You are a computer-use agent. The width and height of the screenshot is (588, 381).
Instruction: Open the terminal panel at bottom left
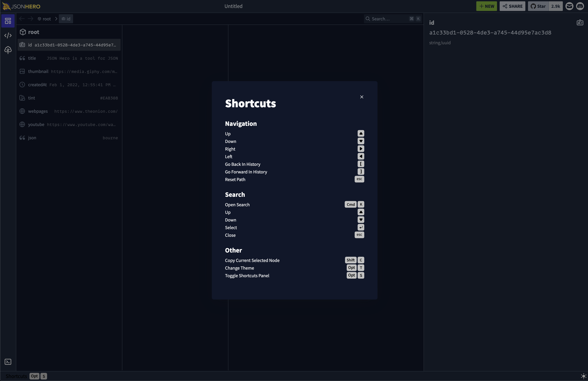click(8, 362)
